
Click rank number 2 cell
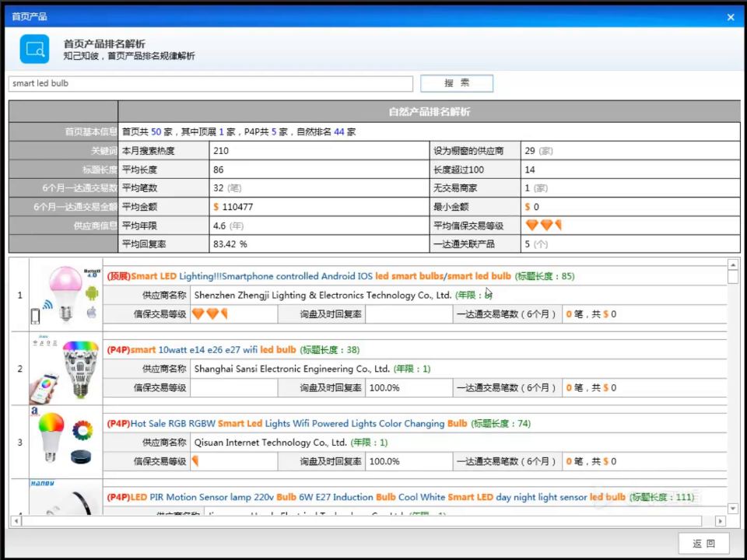[19, 369]
